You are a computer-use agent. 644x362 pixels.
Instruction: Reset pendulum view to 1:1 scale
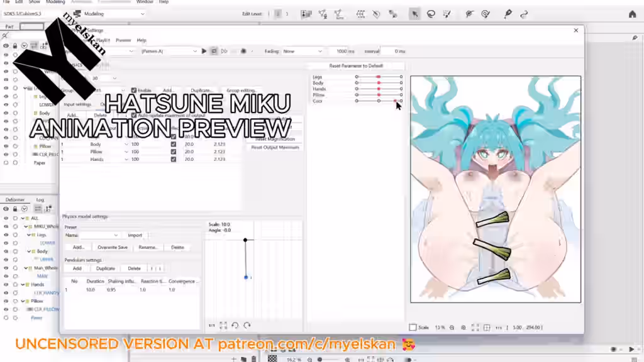tap(211, 326)
